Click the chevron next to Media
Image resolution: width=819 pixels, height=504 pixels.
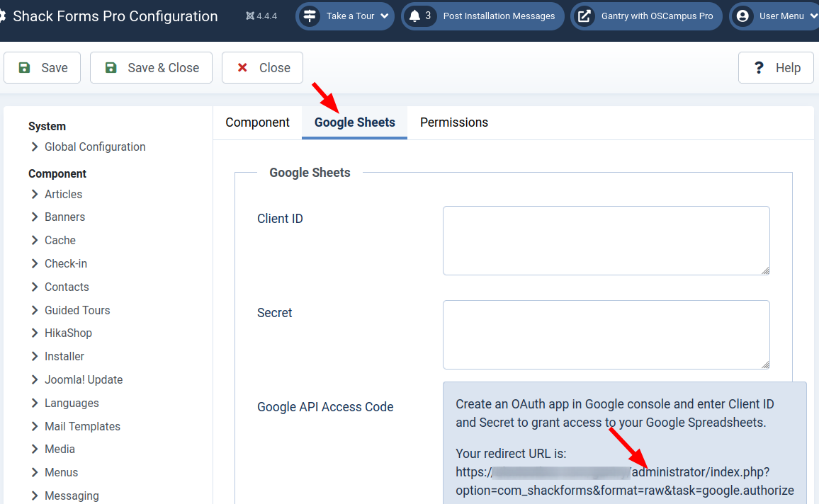(x=35, y=449)
